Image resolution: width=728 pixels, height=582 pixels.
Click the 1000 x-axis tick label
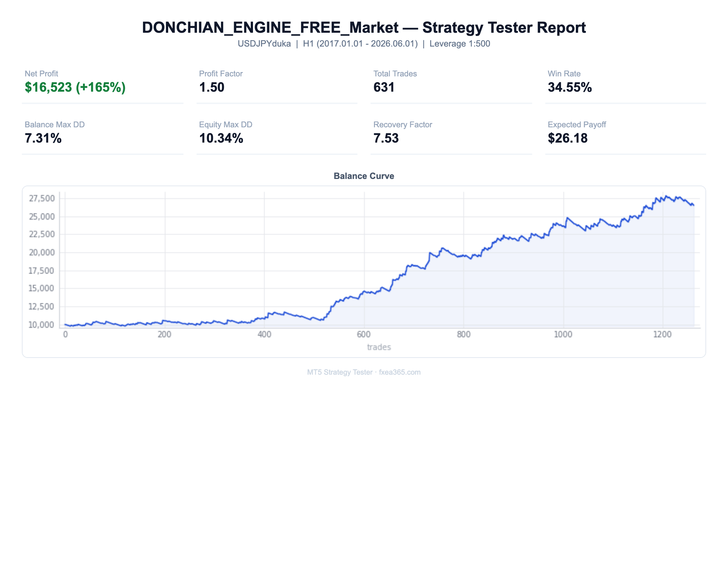coord(563,335)
